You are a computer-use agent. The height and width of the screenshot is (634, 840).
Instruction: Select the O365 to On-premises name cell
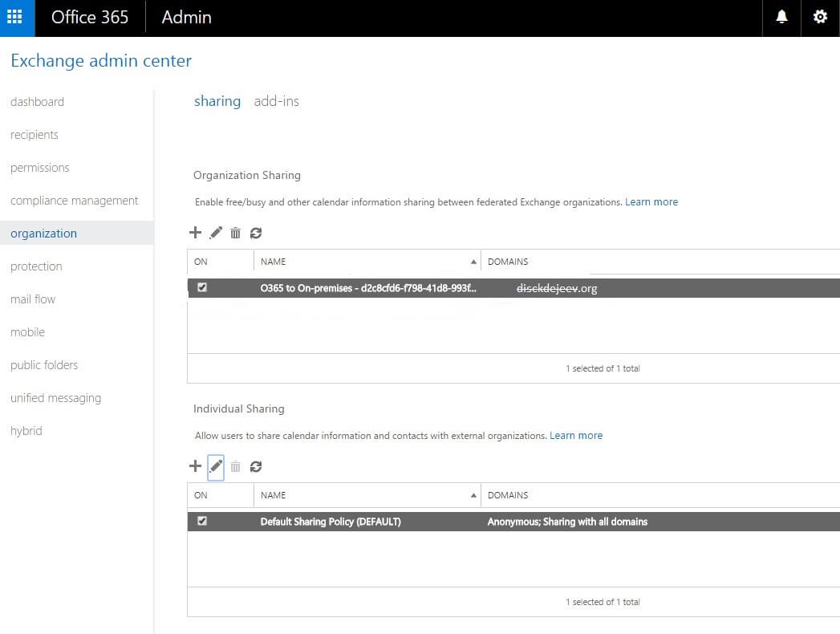[368, 288]
